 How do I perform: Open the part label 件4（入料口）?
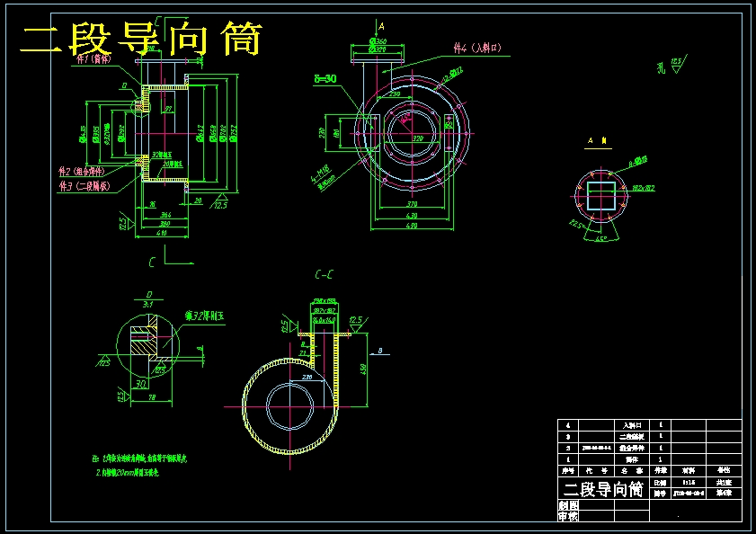click(477, 47)
